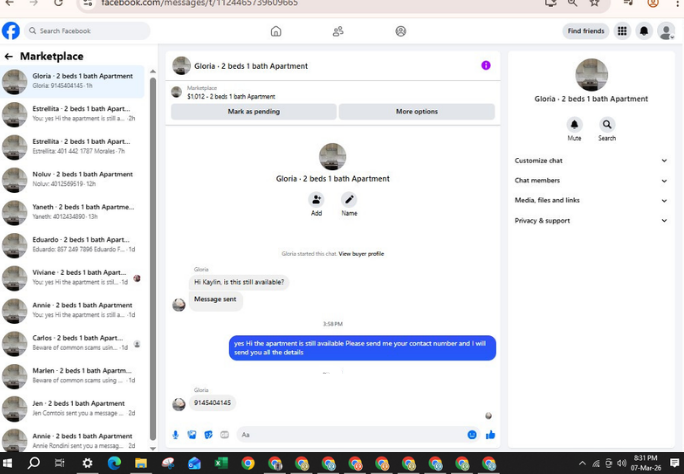Open File Explorer from taskbar
Screen dimensions: 684x474
pyautogui.click(x=140, y=463)
